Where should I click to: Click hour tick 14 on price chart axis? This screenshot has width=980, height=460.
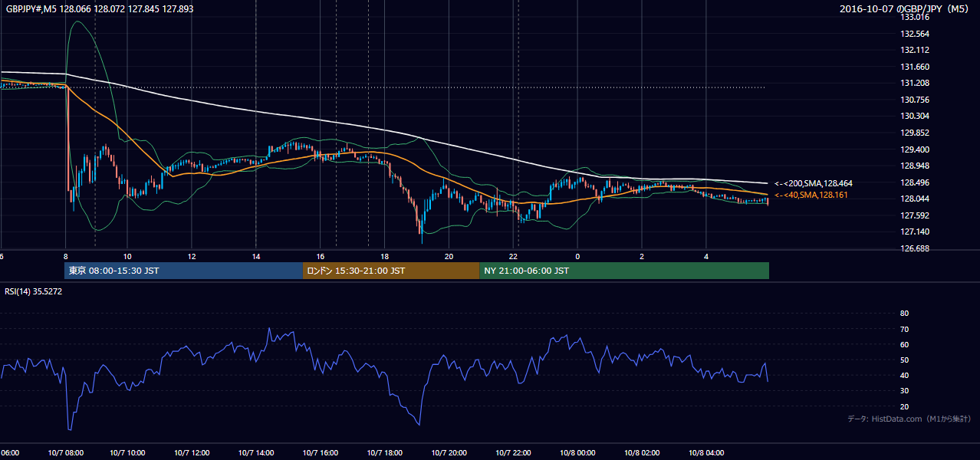click(256, 256)
